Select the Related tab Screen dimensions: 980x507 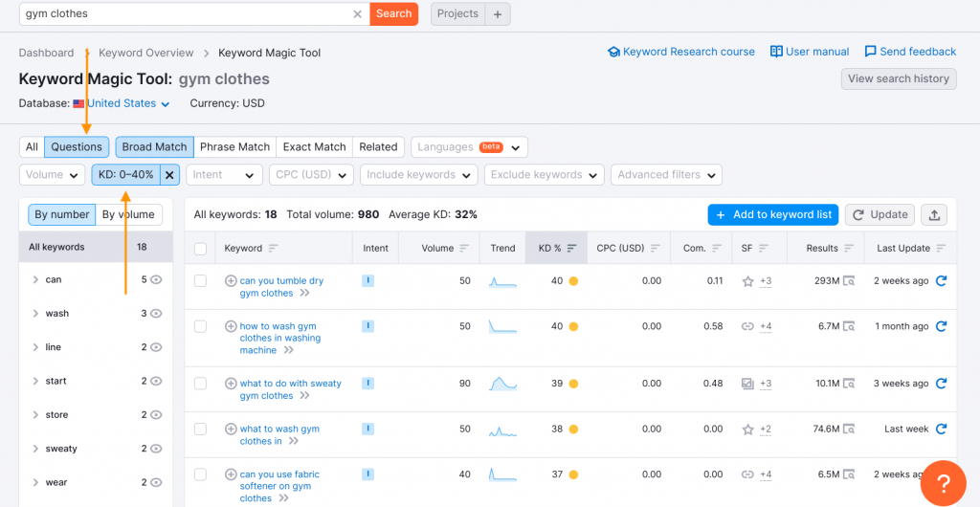[378, 147]
